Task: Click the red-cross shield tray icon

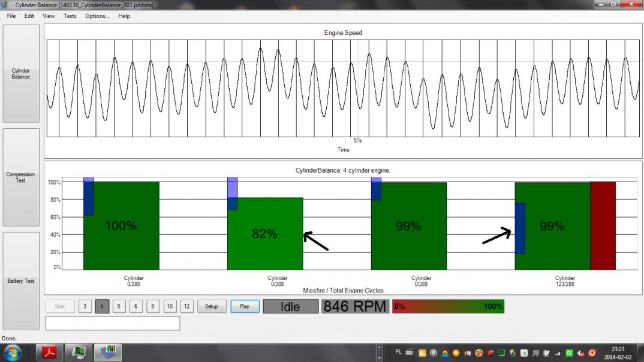Action: (x=479, y=353)
